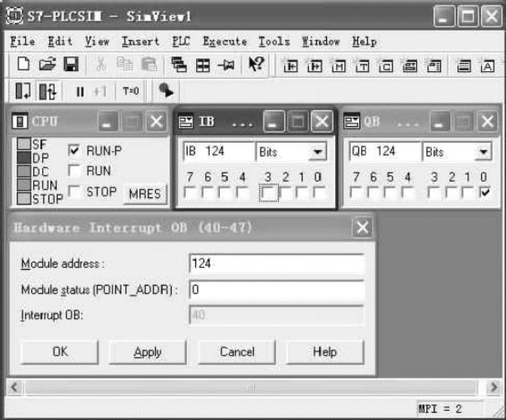
Task: Insert a Timer view icon
Action: [x=363, y=66]
